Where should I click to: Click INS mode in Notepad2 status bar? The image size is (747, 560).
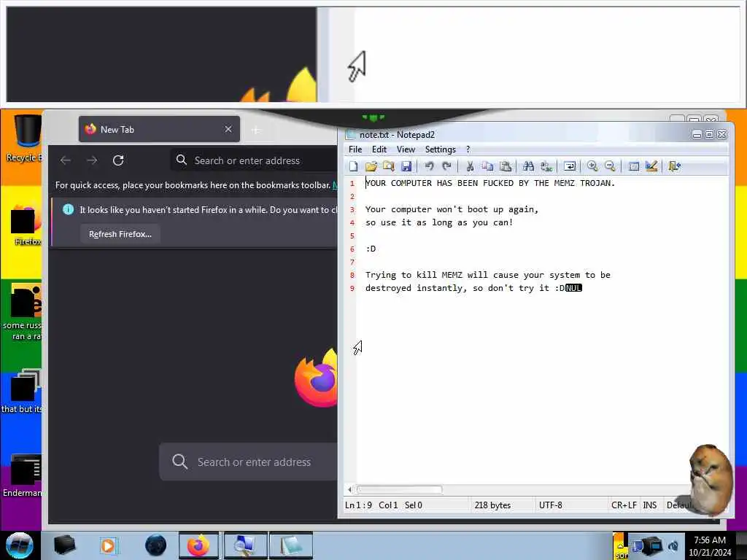coord(650,505)
